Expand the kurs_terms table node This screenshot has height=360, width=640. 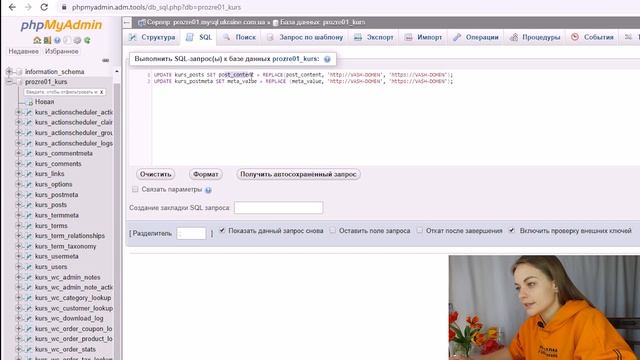pyautogui.click(x=18, y=225)
